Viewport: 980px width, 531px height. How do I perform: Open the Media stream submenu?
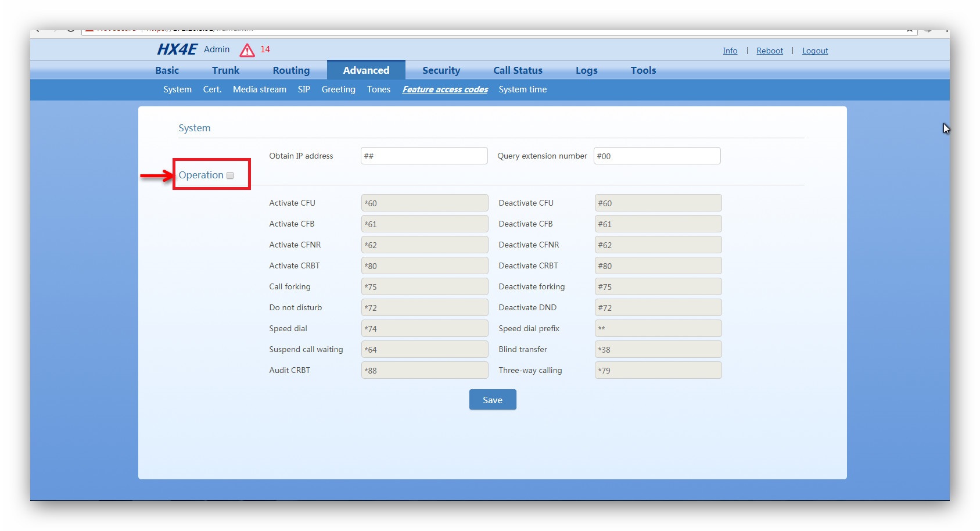[259, 89]
